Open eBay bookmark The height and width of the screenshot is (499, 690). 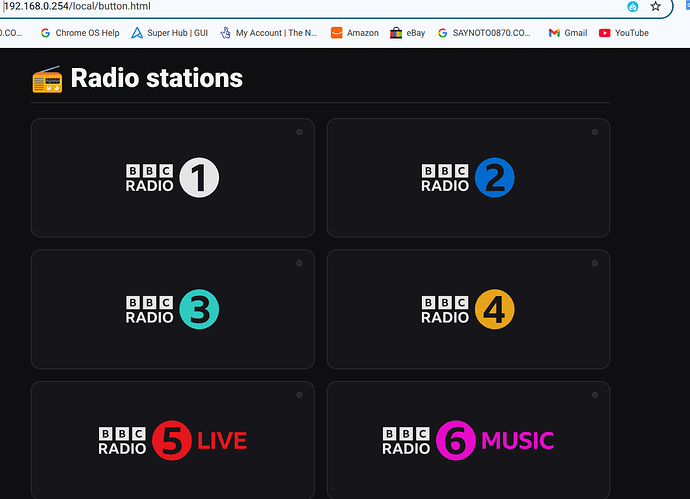click(407, 33)
